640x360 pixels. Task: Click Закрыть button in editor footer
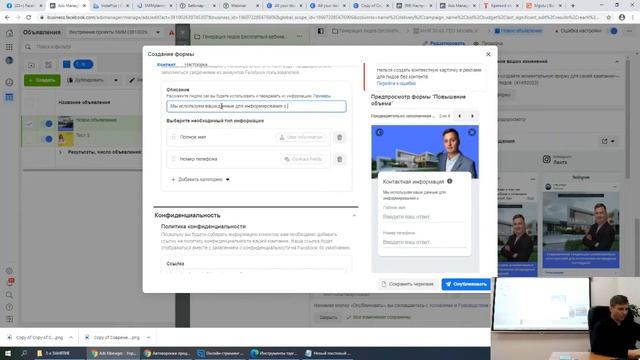[328, 317]
